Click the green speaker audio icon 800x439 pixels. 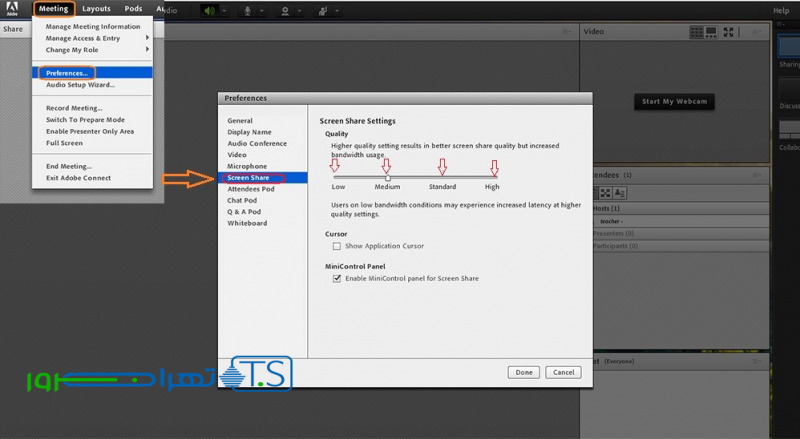pyautogui.click(x=211, y=10)
